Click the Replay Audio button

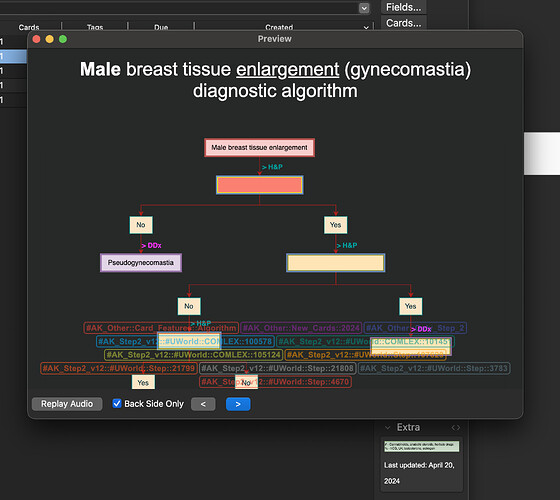click(67, 404)
